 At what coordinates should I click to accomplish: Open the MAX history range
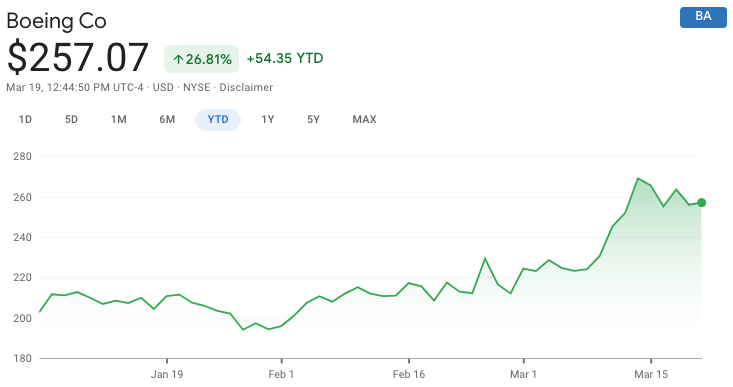364,120
